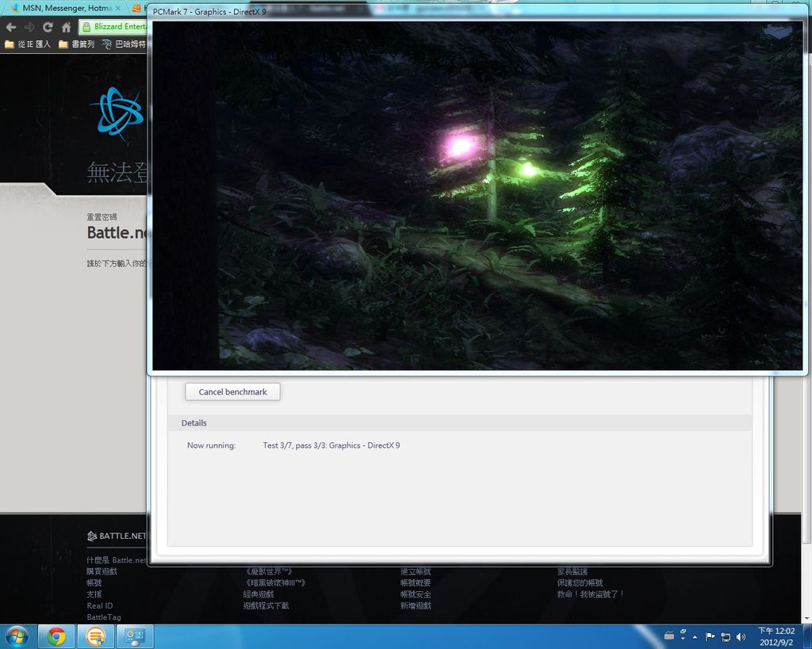
Task: Reload the page in Chrome
Action: [48, 27]
